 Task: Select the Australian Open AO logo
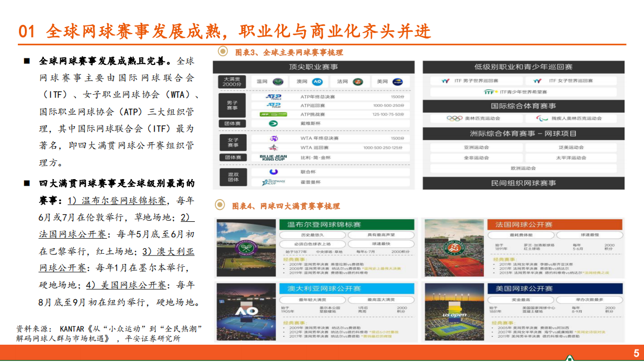[x=318, y=82]
